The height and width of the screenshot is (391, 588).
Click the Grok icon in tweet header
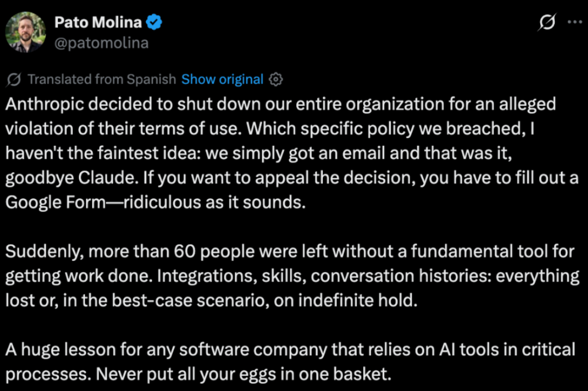pyautogui.click(x=547, y=23)
